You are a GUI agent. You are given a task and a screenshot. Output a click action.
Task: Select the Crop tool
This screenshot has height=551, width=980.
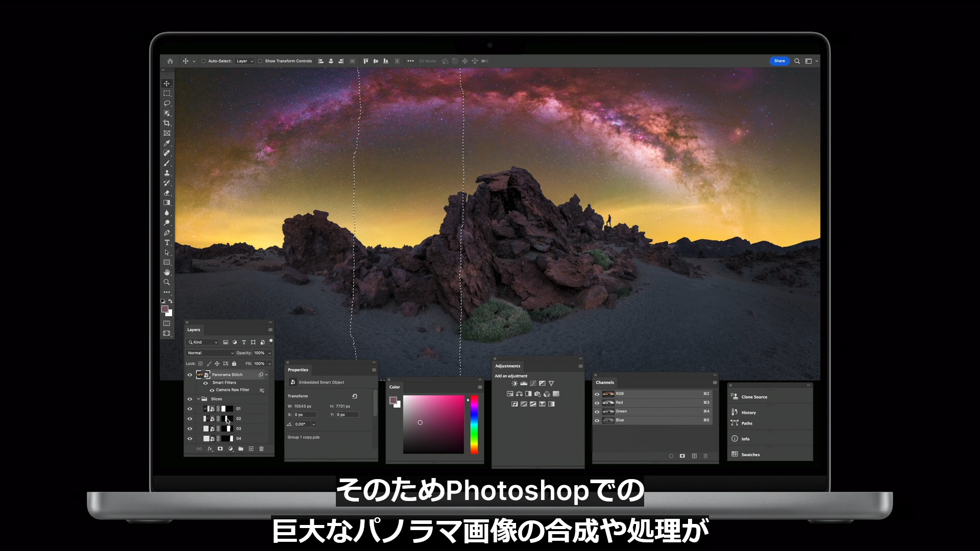[x=166, y=123]
